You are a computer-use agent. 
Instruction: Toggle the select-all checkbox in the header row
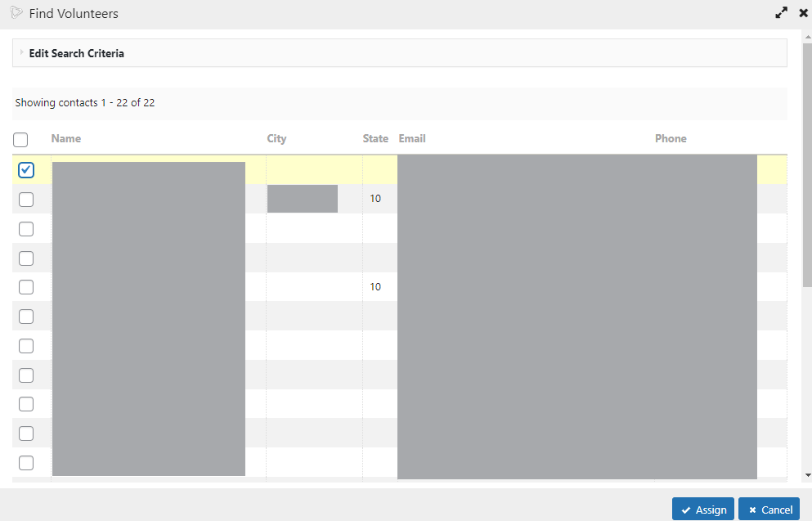[x=21, y=140]
